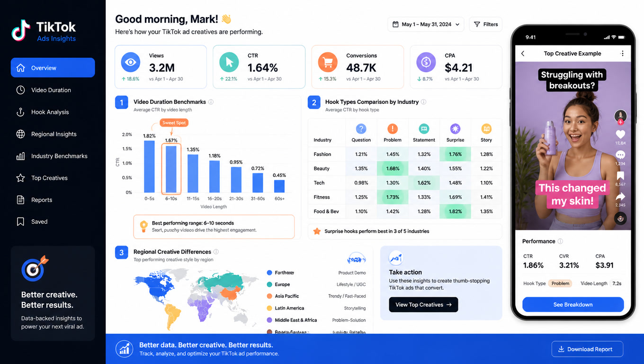Open Top Creatives sidebar item
The image size is (644, 364).
click(53, 178)
